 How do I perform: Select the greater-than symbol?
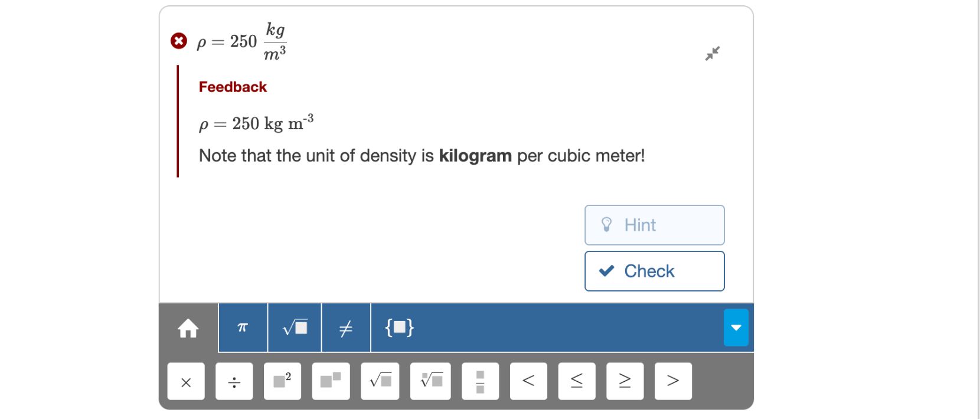click(x=673, y=381)
